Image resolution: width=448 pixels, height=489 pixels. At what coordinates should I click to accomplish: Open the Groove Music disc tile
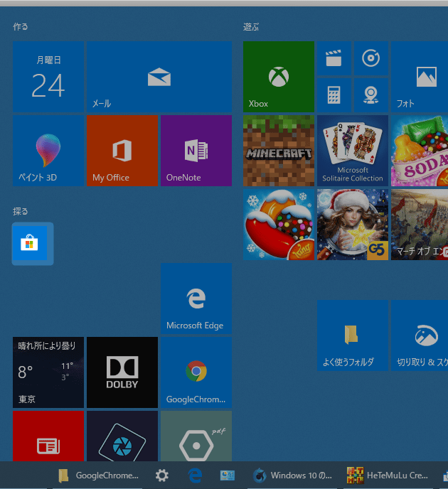point(371,58)
